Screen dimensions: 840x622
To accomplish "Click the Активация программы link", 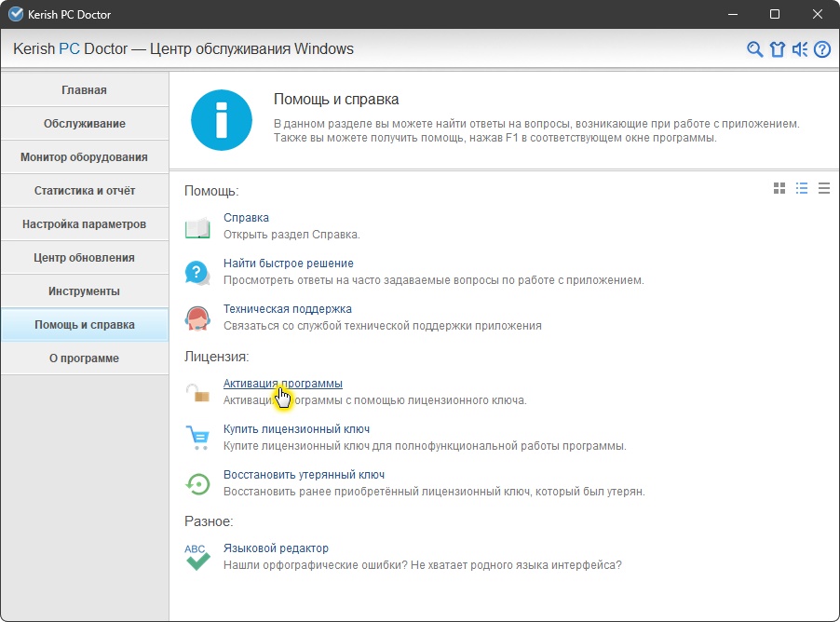I will click(x=283, y=383).
